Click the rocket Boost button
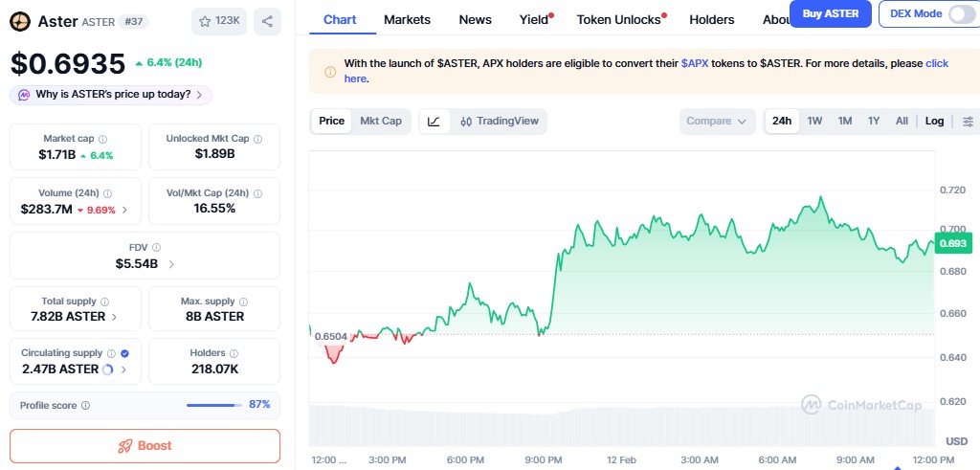Viewport: 980px width, 470px height. [145, 446]
